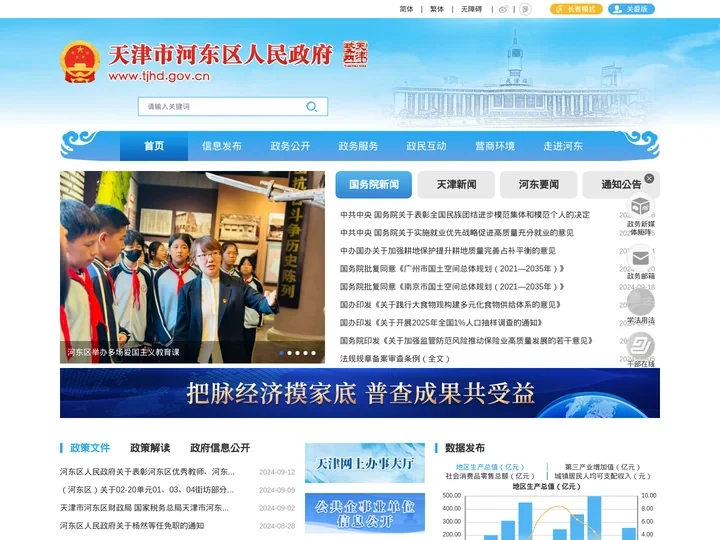Open the 学法用法 floating icon
This screenshot has width=720, height=540.
coord(640,301)
